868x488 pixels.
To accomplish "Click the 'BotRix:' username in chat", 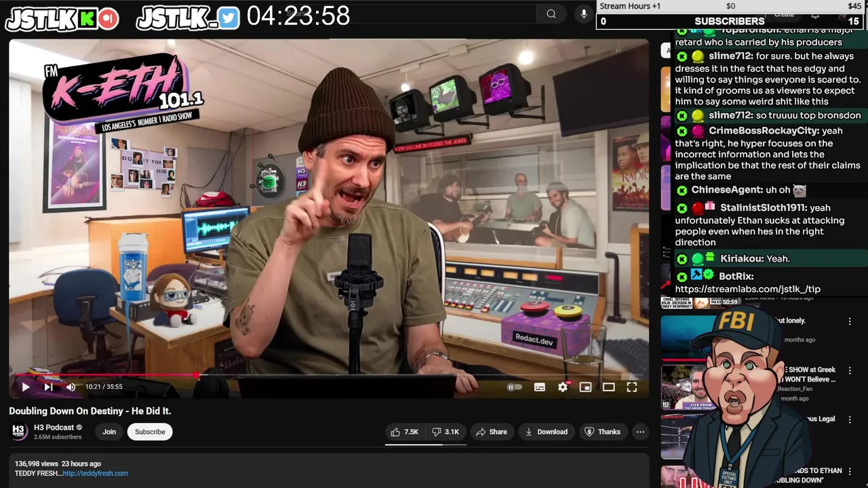I will coord(736,276).
